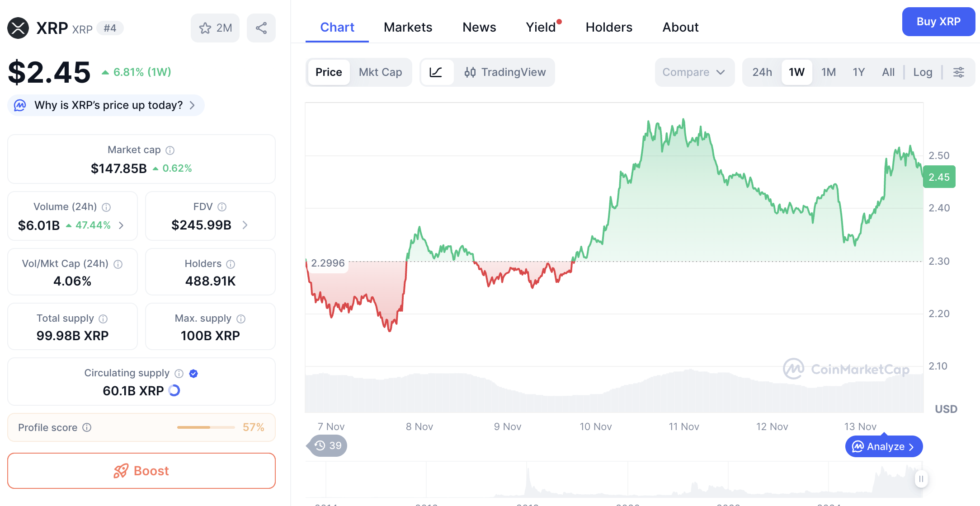Open the share options icon

click(x=261, y=28)
